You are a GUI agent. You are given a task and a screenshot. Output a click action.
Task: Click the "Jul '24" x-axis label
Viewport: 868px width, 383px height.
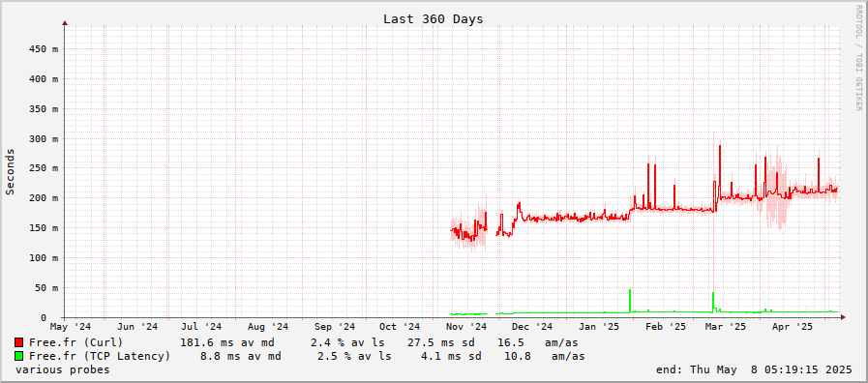point(201,327)
